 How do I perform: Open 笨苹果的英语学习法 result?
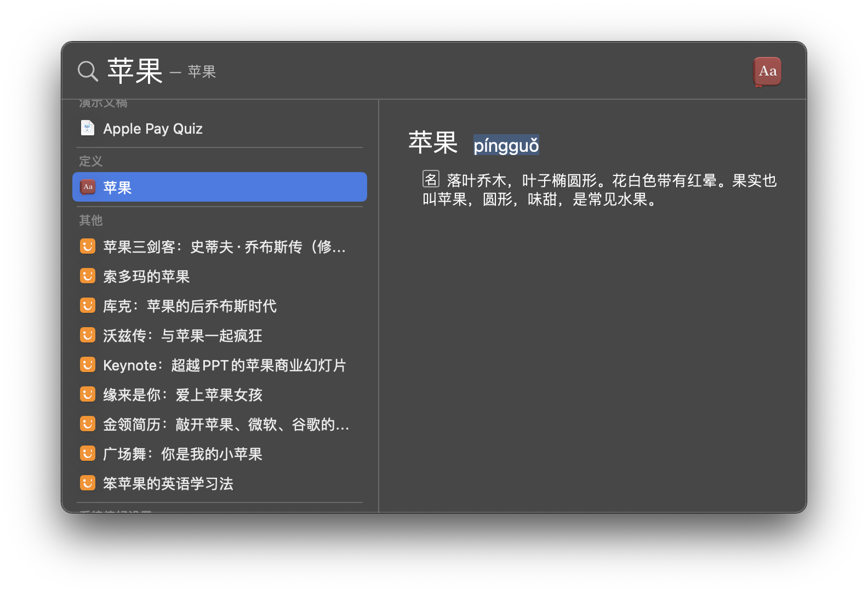tap(168, 483)
